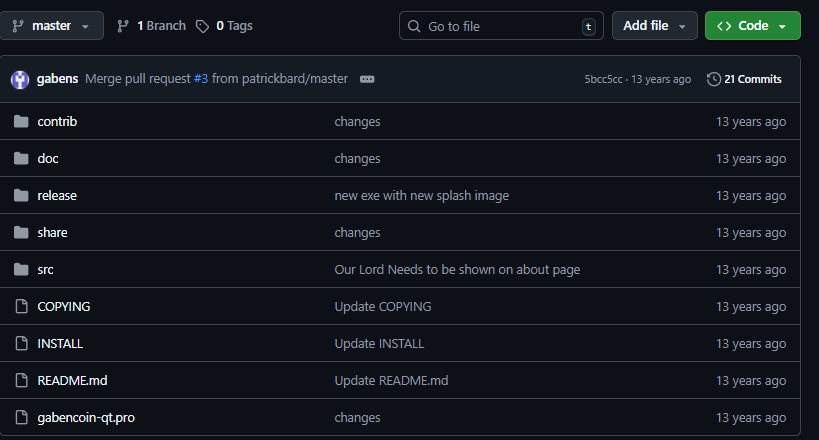Click '13 years ago' on the release row
Viewport: 819px width, 440px height.
tap(751, 196)
